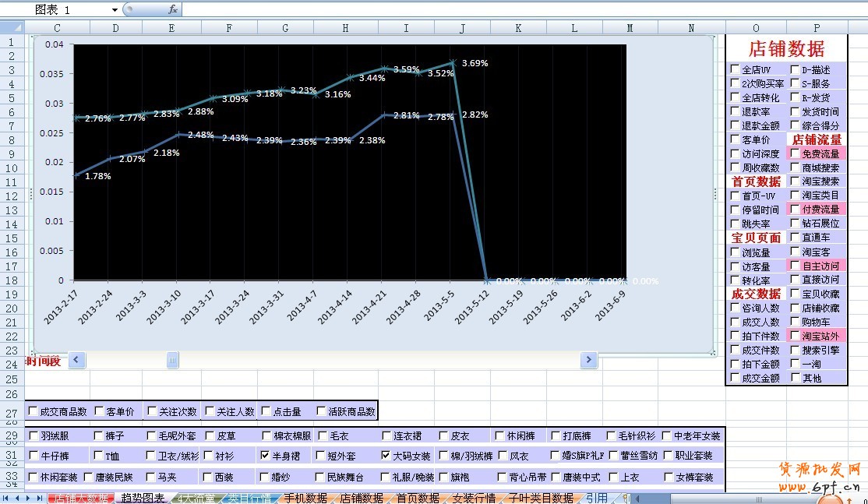
Task: Open the Name Box dropdown arrow
Action: coord(115,9)
